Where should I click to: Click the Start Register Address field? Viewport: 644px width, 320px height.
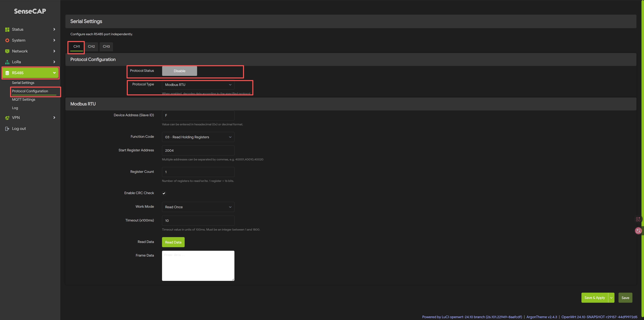pos(198,150)
